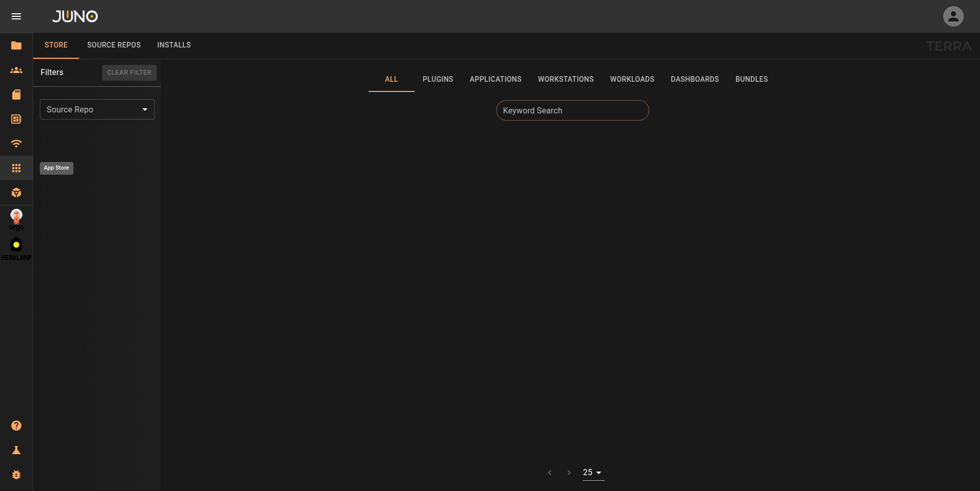Click the bug report icon
Viewport: 980px width, 491px height.
(x=16, y=475)
